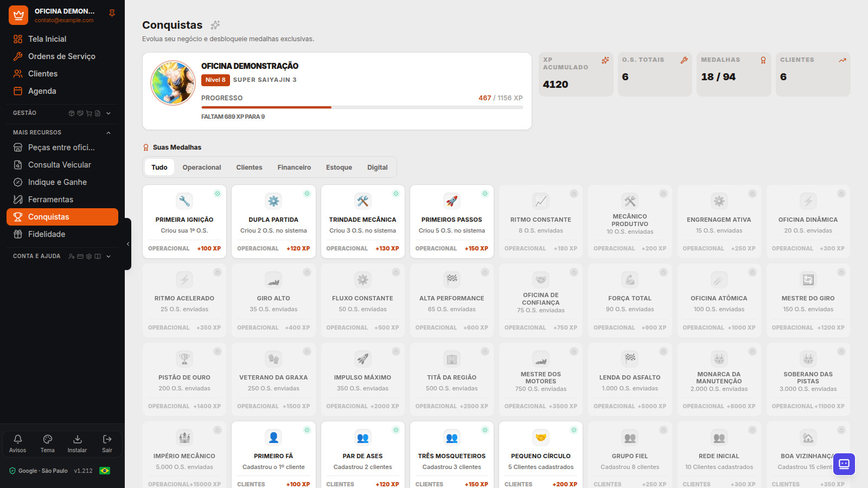Open Peças entre oficinas

coord(62,147)
